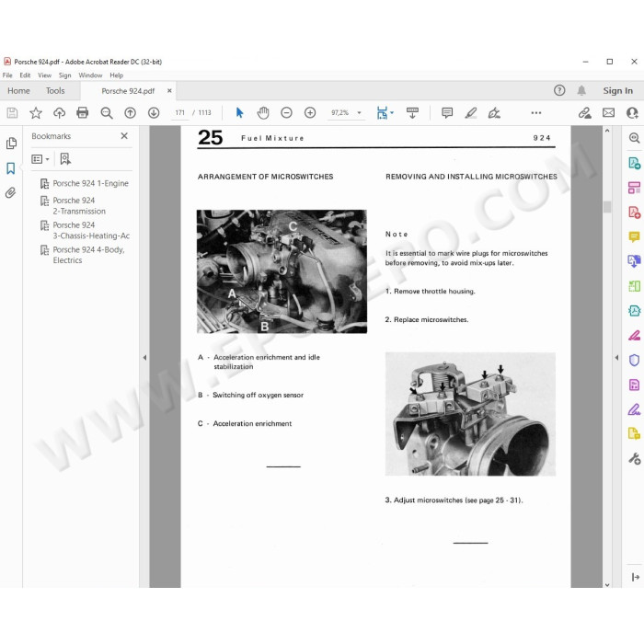Activate the hand pan tool

(x=263, y=112)
